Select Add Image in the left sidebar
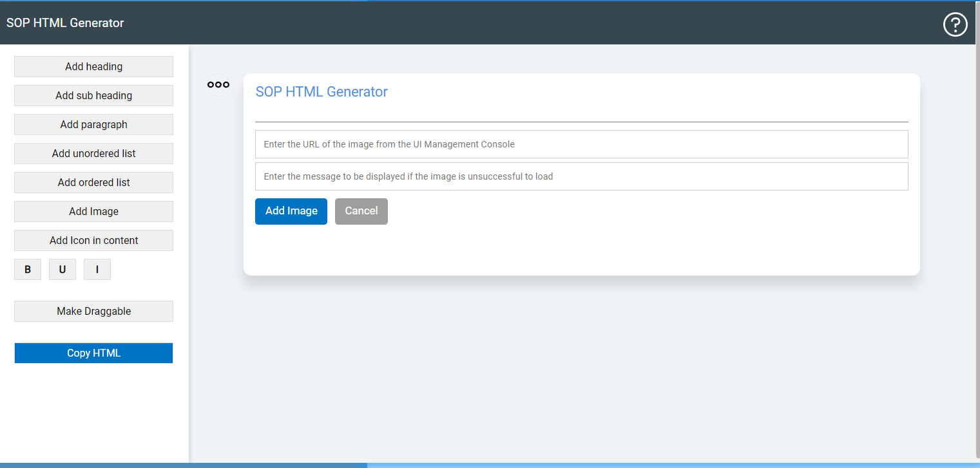Viewport: 980px width, 468px height. [x=93, y=211]
